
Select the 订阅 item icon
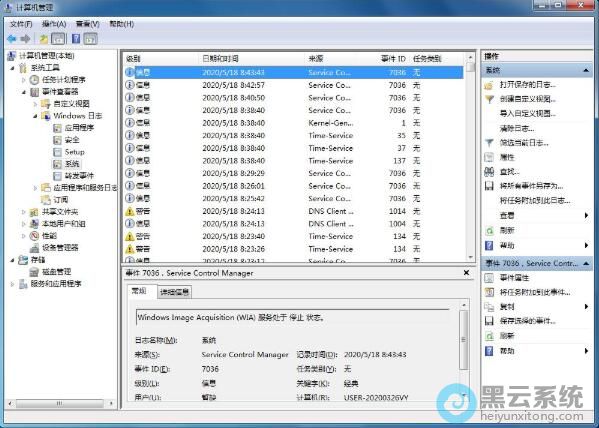point(46,199)
